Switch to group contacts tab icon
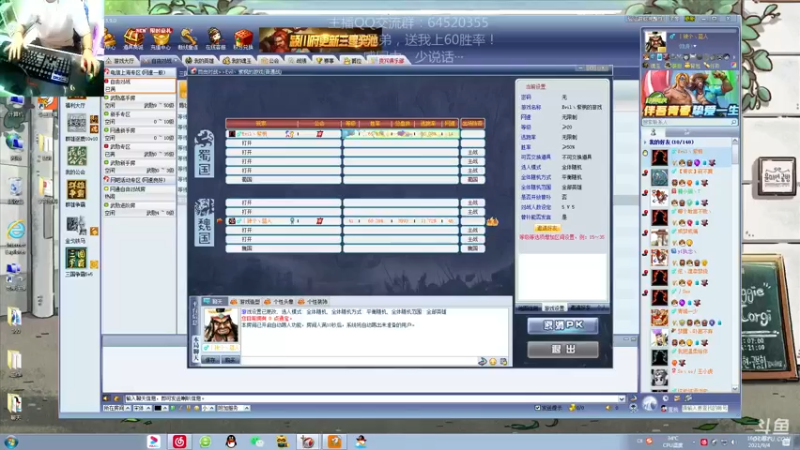 687,133
